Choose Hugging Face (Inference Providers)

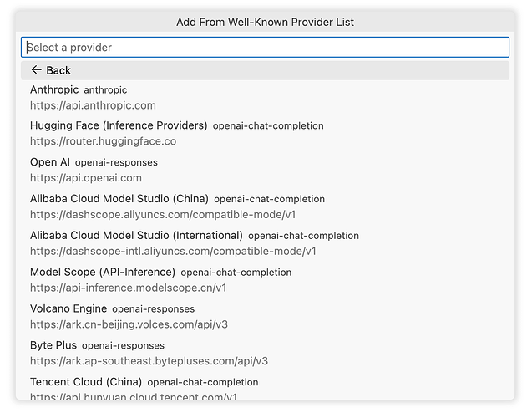click(265, 134)
